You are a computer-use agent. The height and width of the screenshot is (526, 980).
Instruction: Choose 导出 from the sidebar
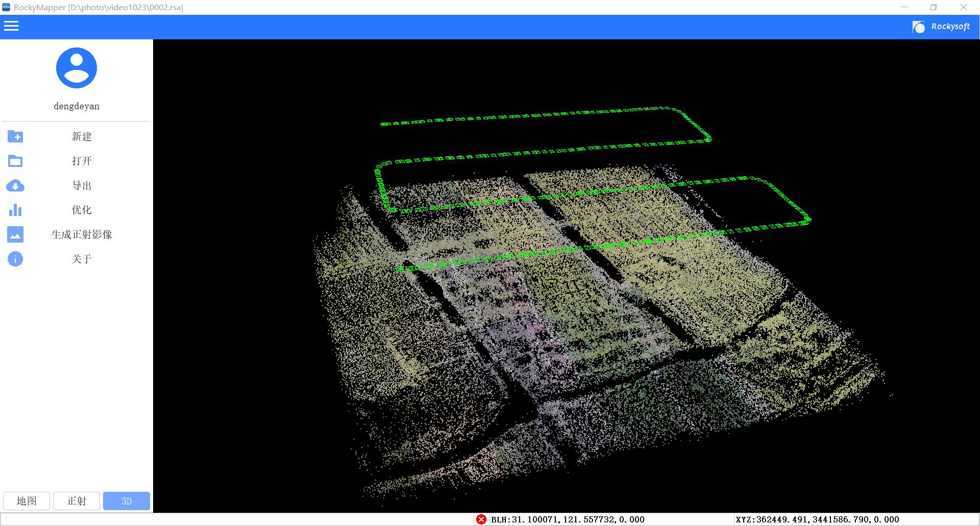coord(82,185)
